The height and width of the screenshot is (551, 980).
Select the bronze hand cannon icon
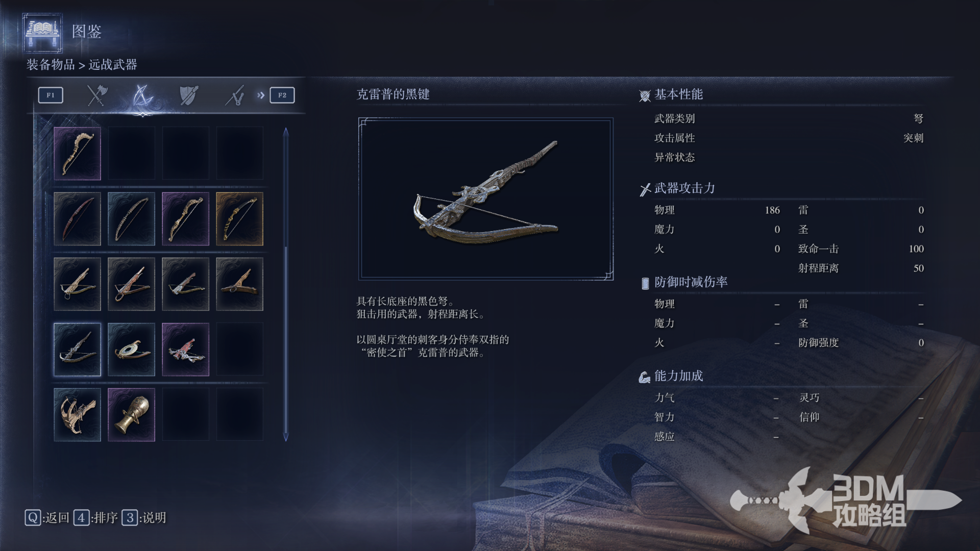coord(131,415)
